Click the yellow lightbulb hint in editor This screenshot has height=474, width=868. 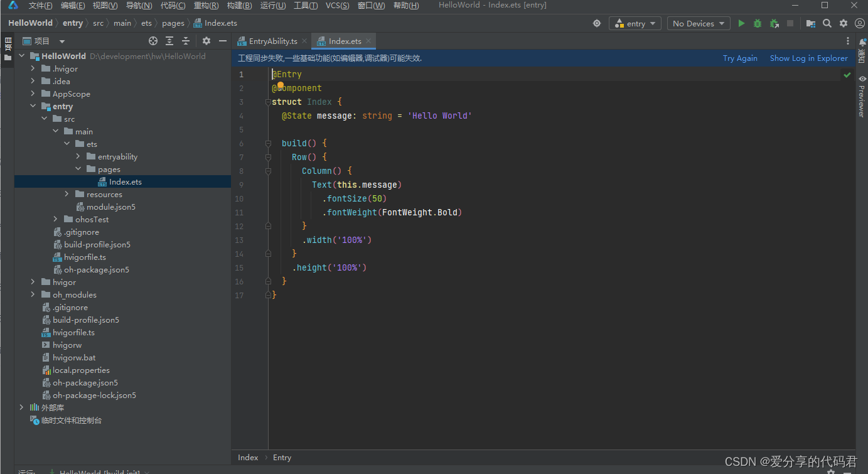(281, 85)
